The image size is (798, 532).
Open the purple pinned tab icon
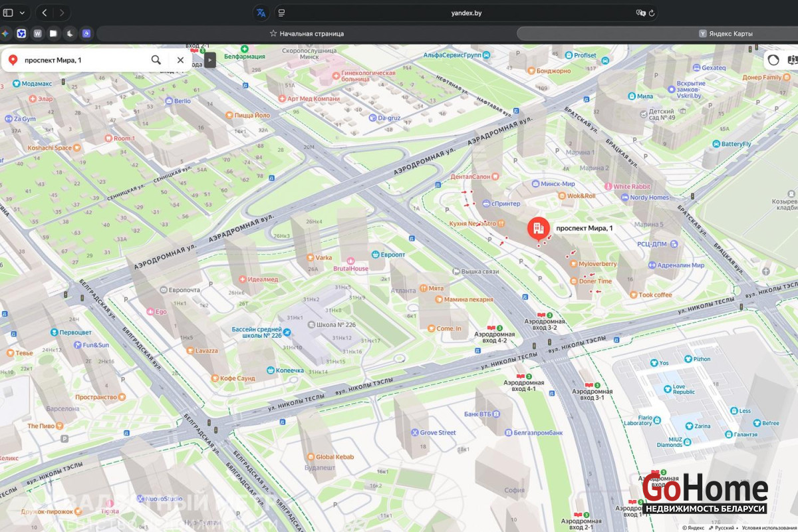point(86,33)
